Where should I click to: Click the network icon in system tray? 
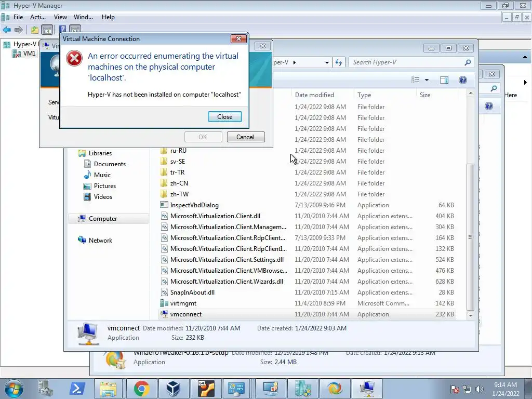pyautogui.click(x=467, y=389)
